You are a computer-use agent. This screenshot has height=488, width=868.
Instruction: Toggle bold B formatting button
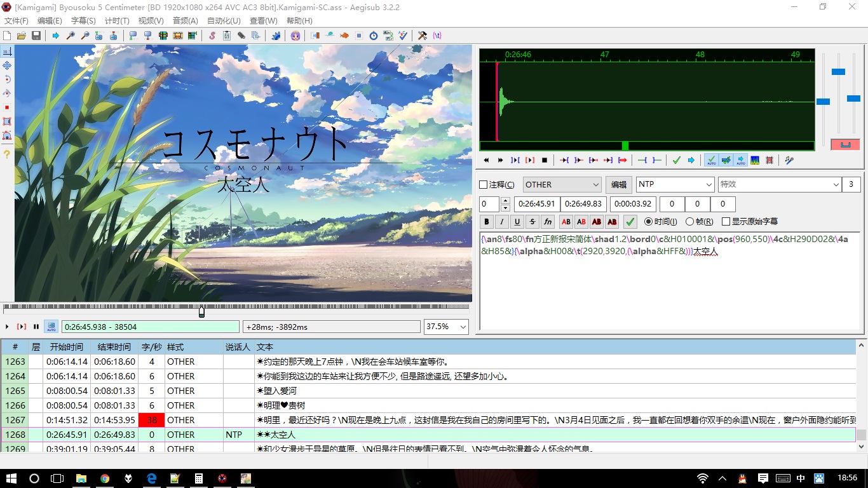(487, 222)
